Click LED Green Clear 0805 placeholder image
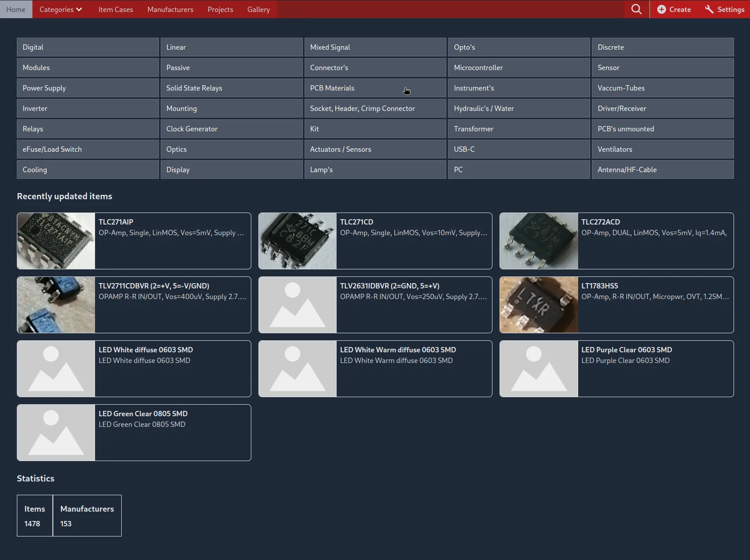The image size is (750, 560). [56, 433]
